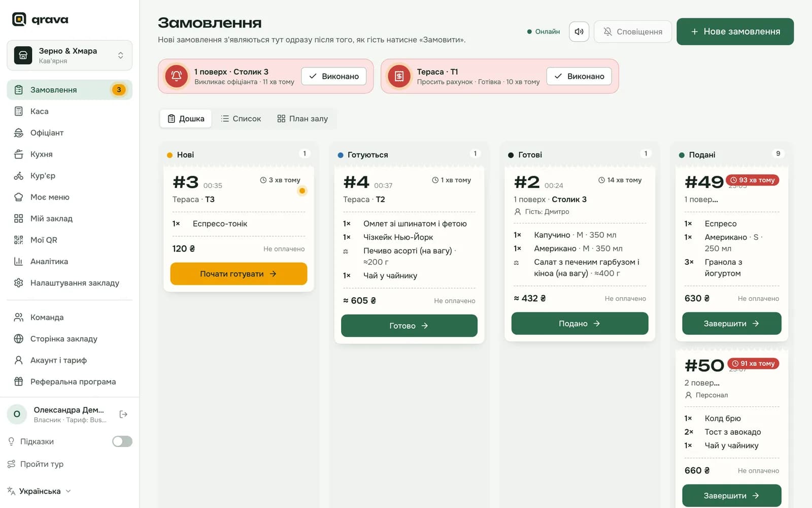Click the Аналітика chart icon
Image resolution: width=812 pixels, height=508 pixels.
19,261
